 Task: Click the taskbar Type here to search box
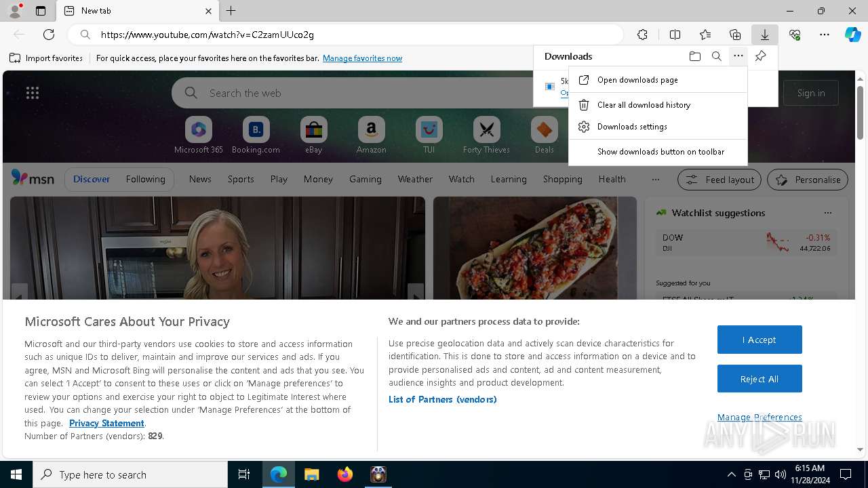(130, 474)
